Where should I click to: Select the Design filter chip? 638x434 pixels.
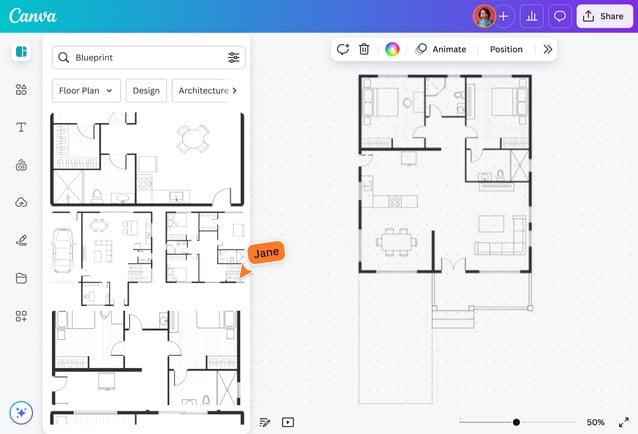click(x=146, y=91)
